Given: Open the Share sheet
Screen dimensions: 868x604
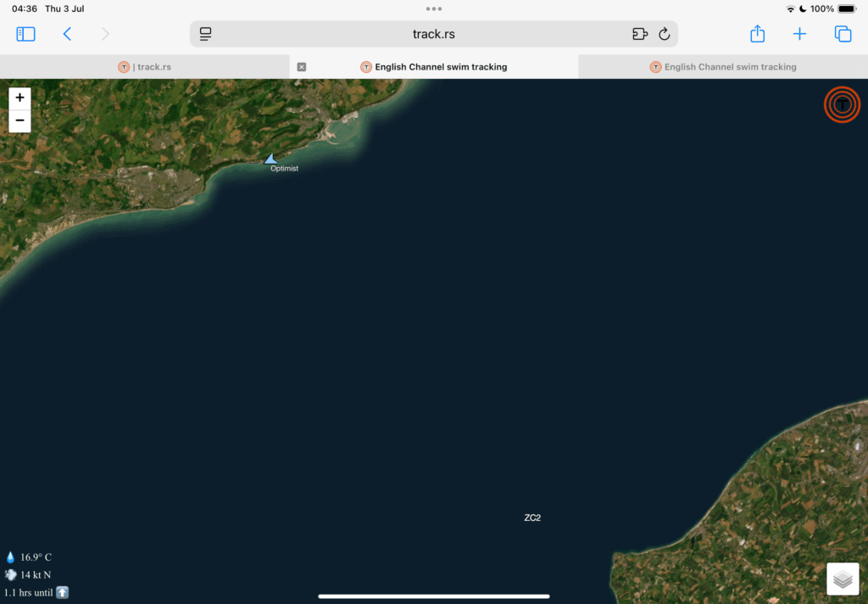Looking at the screenshot, I should click(x=757, y=34).
